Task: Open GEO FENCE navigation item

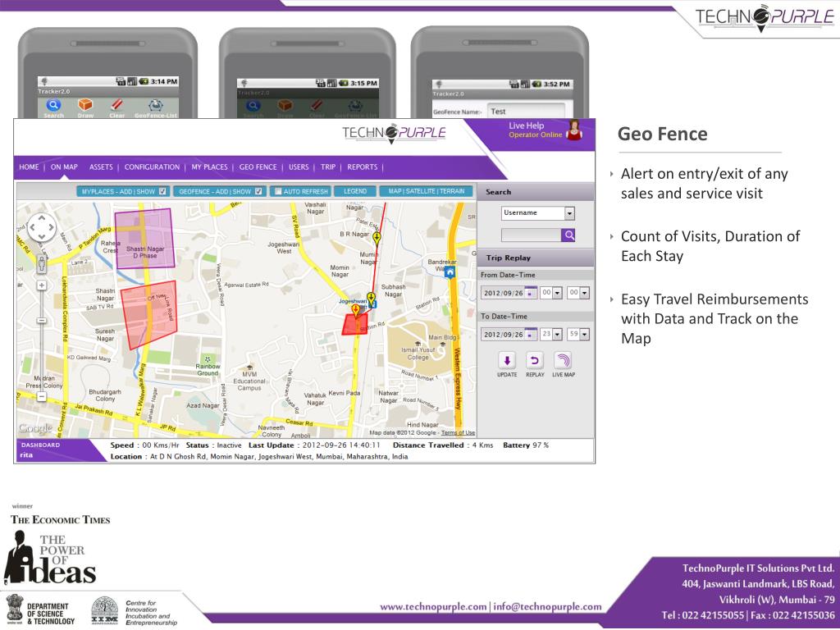Action: 258,167
